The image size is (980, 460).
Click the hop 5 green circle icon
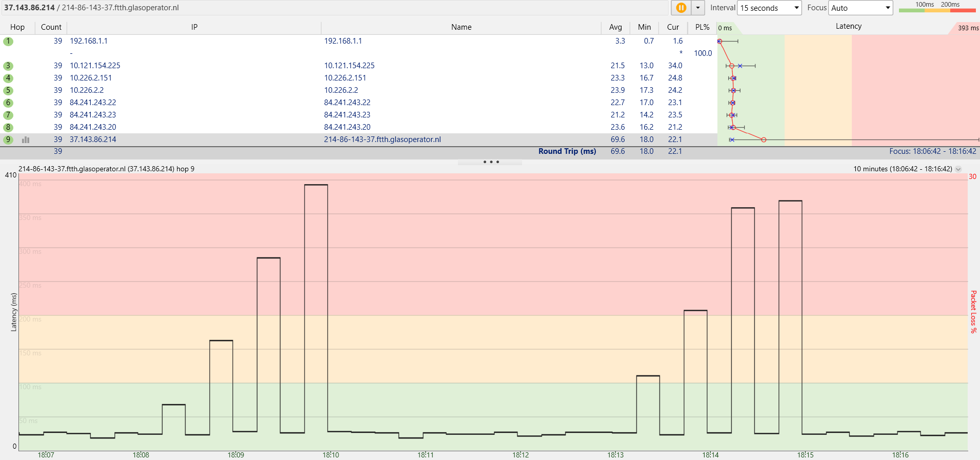tap(8, 90)
